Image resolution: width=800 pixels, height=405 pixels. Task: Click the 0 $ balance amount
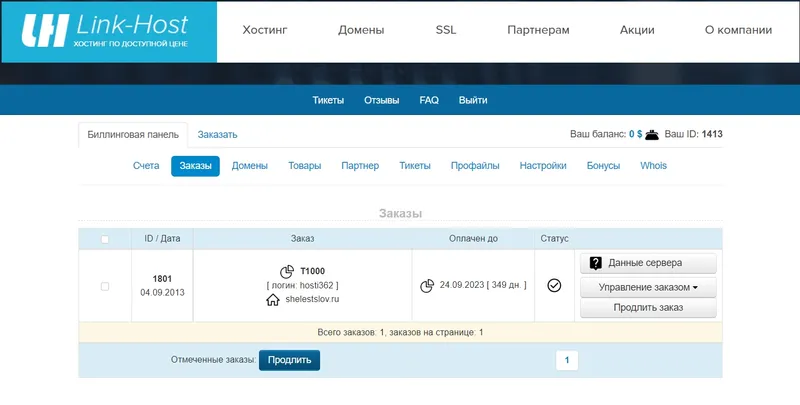tap(636, 134)
